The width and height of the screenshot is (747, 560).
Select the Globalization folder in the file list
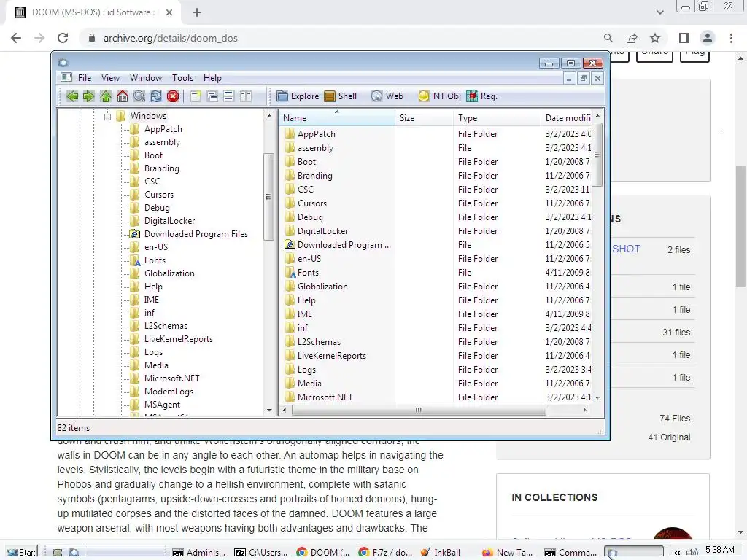(322, 286)
